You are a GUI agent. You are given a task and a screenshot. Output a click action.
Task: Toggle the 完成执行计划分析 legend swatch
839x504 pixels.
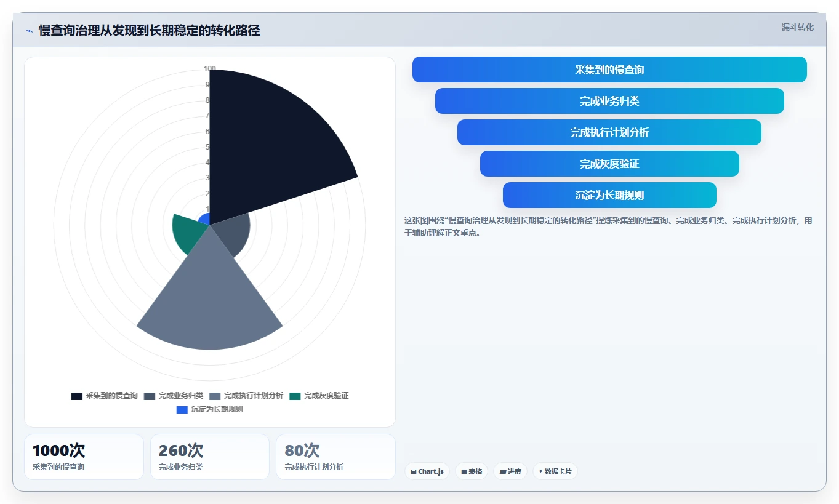coord(215,396)
